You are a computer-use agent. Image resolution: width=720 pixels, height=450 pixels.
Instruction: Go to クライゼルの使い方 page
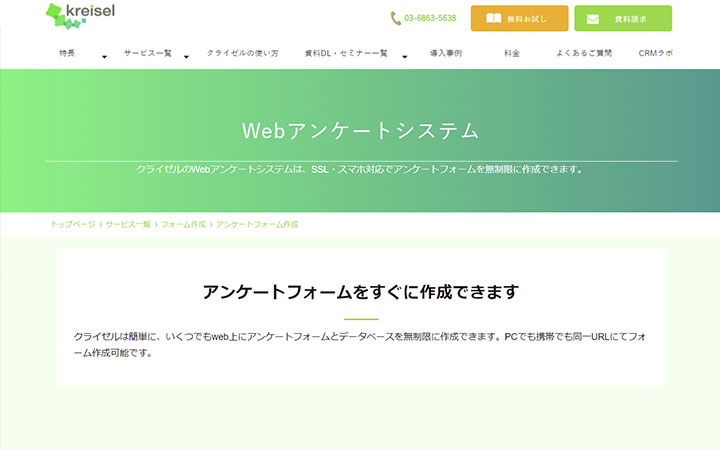(x=243, y=52)
